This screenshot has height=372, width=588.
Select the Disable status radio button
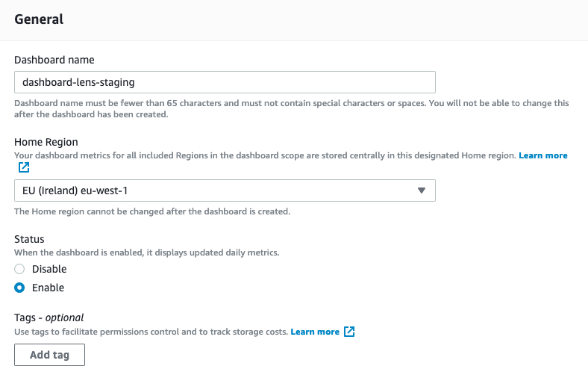(x=20, y=269)
